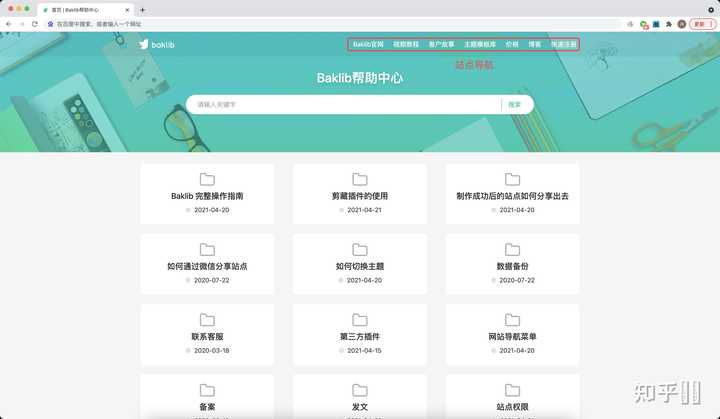Click the folder icon above 如何通过微信分享站点
Viewport: 720px width, 419px height.
[x=207, y=249]
